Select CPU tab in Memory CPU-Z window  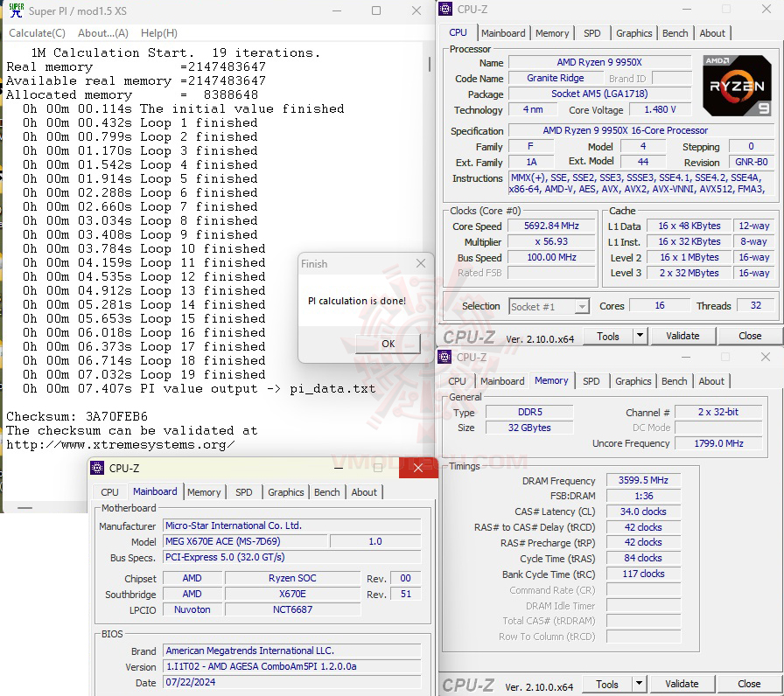457,381
